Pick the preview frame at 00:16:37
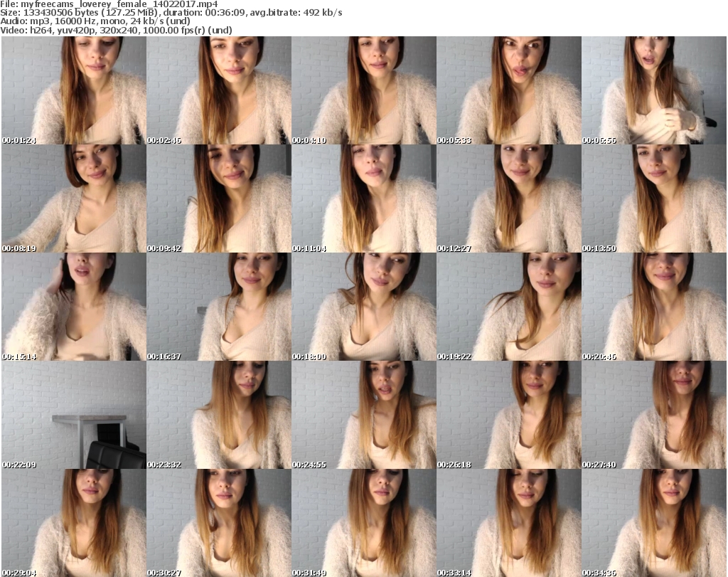 click(x=219, y=307)
